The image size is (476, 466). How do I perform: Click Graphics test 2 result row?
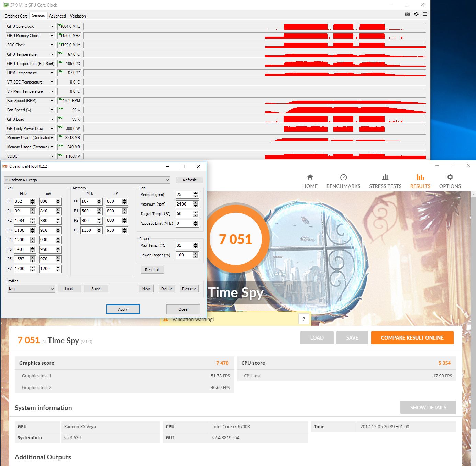[124, 387]
